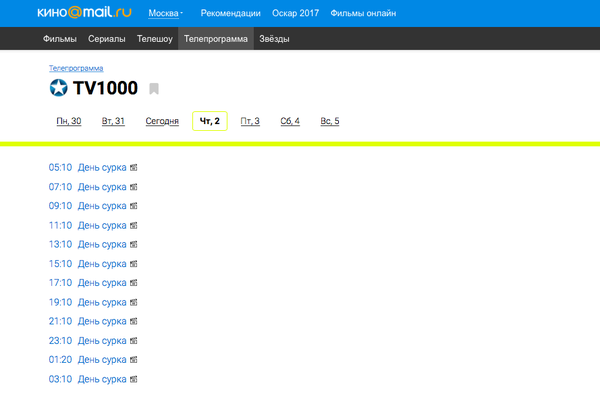Screen dimensions: 600x408
Task: Open День сурка airing at 05:10
Action: [x=102, y=168]
